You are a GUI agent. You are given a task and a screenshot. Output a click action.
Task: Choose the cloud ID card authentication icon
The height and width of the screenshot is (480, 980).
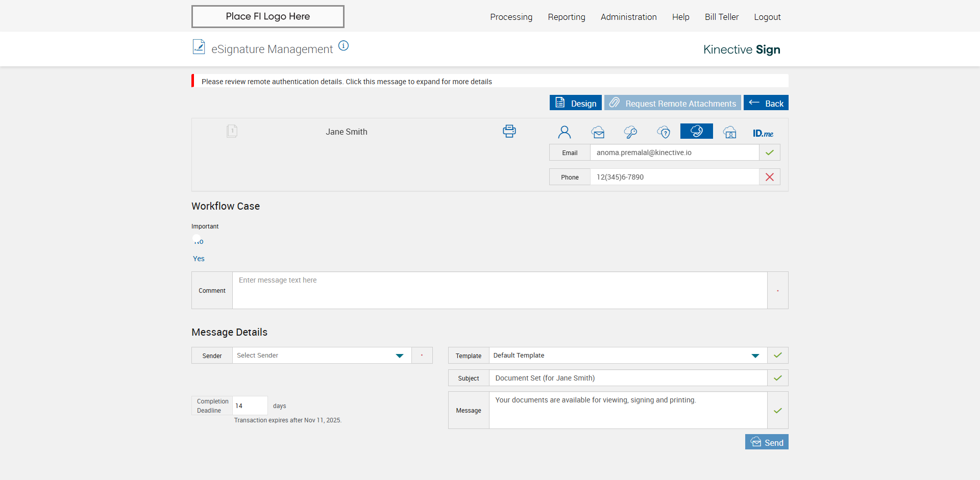point(730,132)
